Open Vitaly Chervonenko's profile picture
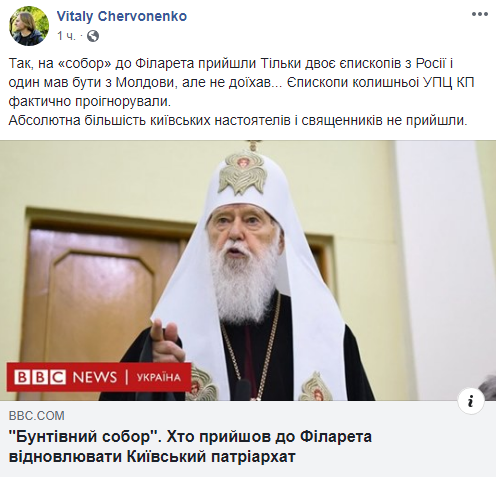496x477 pixels. pos(29,25)
